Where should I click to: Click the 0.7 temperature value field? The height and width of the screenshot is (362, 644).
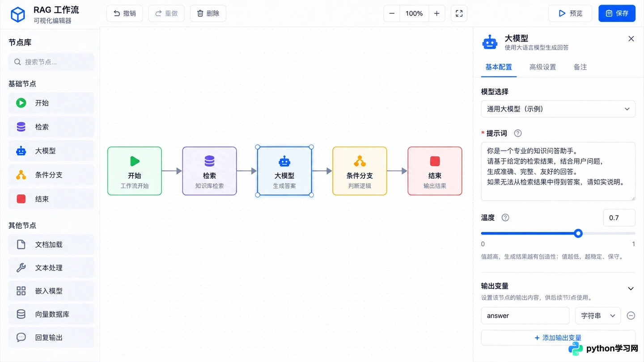point(619,218)
